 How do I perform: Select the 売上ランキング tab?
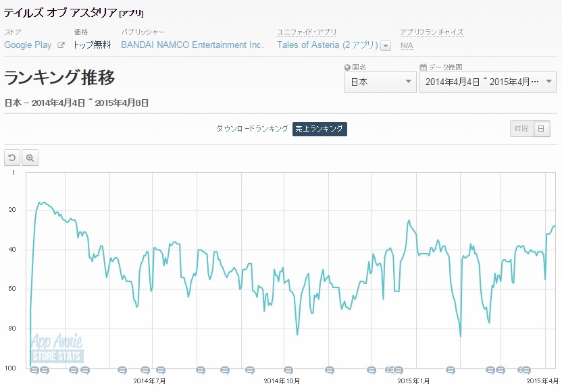click(x=320, y=129)
